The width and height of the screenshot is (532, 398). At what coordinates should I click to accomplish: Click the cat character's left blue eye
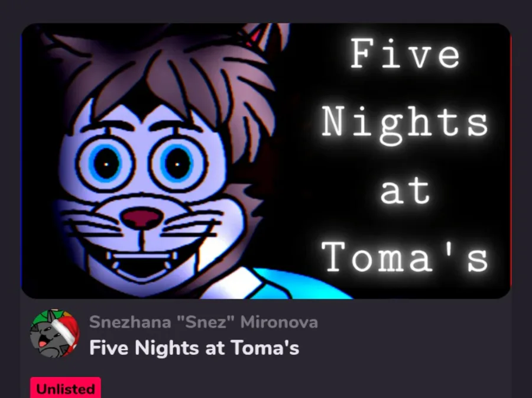tap(105, 164)
